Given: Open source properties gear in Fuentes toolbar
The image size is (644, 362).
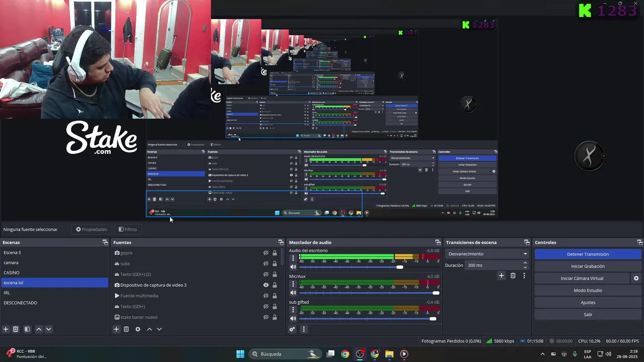Looking at the screenshot, I should pos(138,329).
